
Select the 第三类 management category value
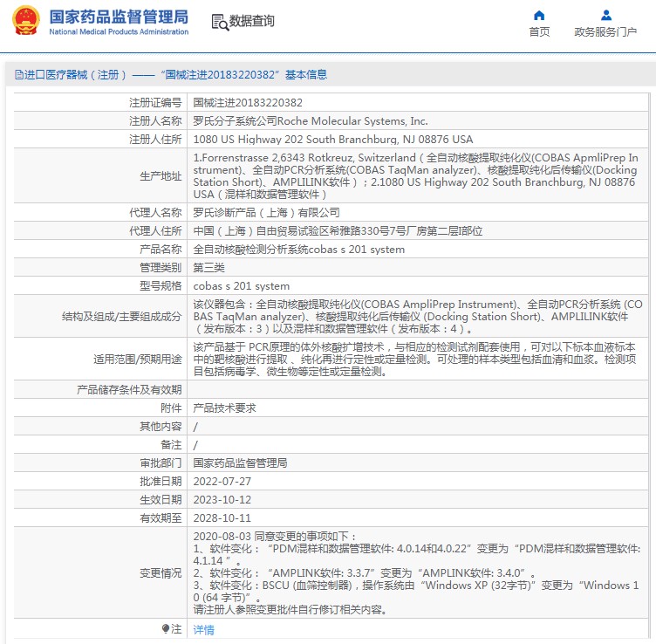208,267
